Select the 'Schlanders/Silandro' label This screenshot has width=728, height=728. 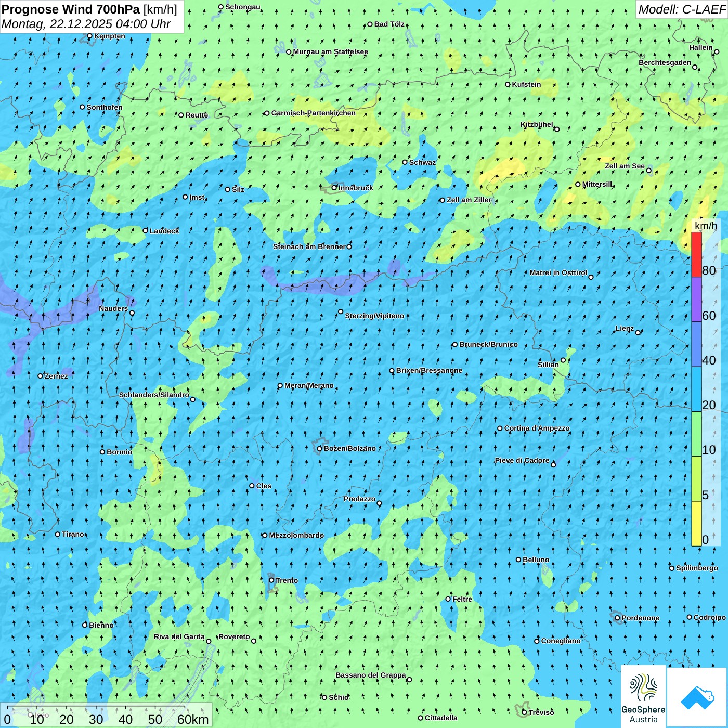(154, 395)
